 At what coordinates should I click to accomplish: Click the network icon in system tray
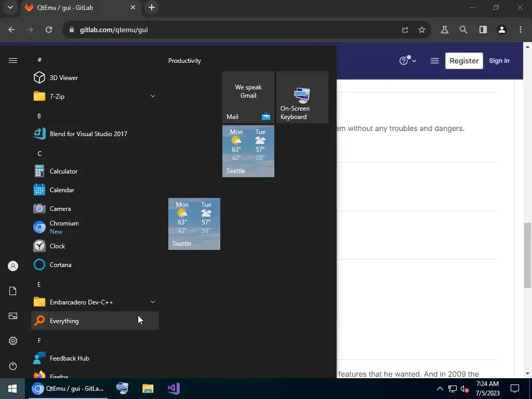(x=453, y=389)
